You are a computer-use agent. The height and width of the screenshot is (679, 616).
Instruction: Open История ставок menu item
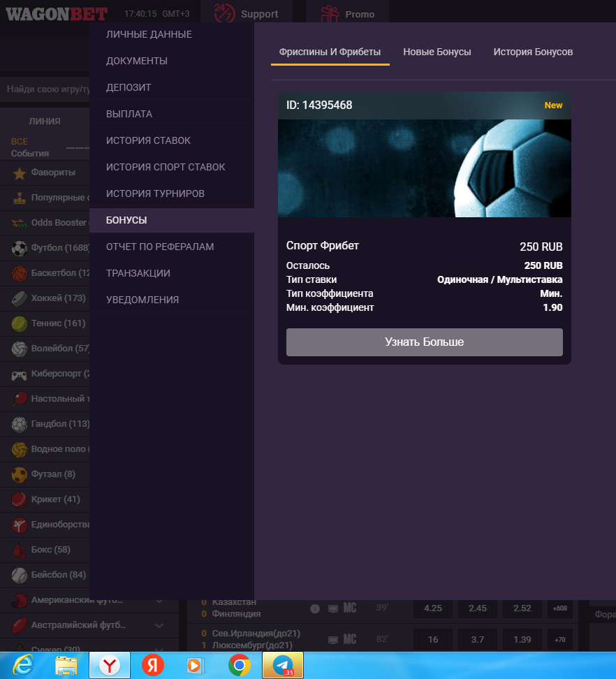(148, 141)
